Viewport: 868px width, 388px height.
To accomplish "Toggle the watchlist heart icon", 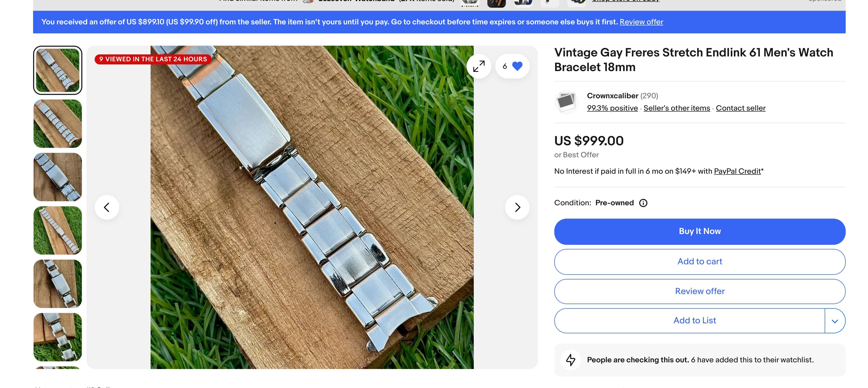I will (517, 66).
